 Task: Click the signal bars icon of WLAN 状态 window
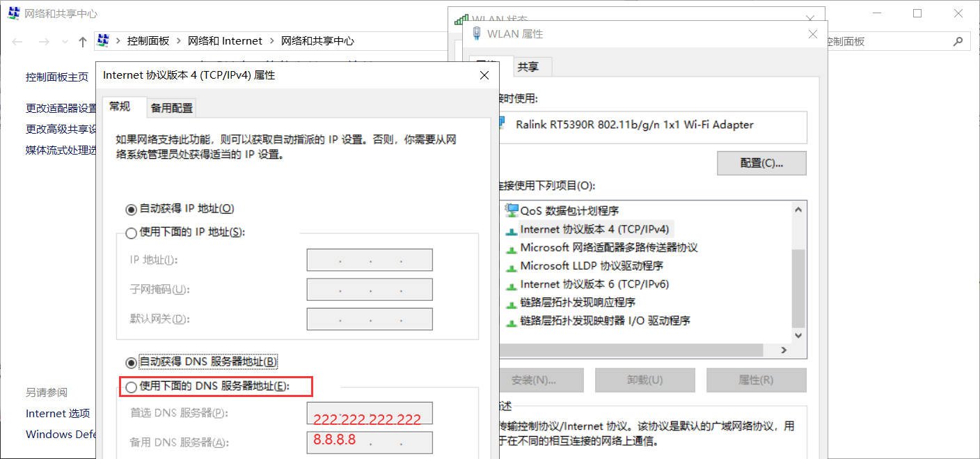click(x=461, y=20)
